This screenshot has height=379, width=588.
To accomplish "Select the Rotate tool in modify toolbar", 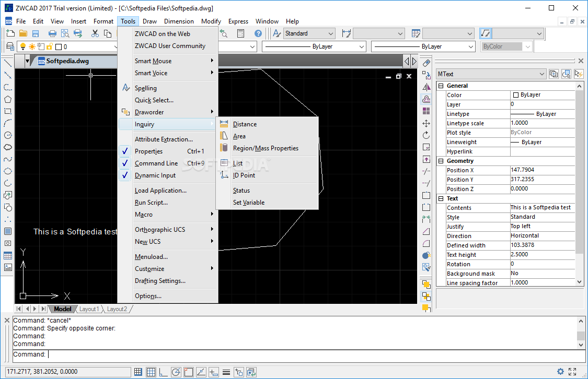I will tap(426, 135).
